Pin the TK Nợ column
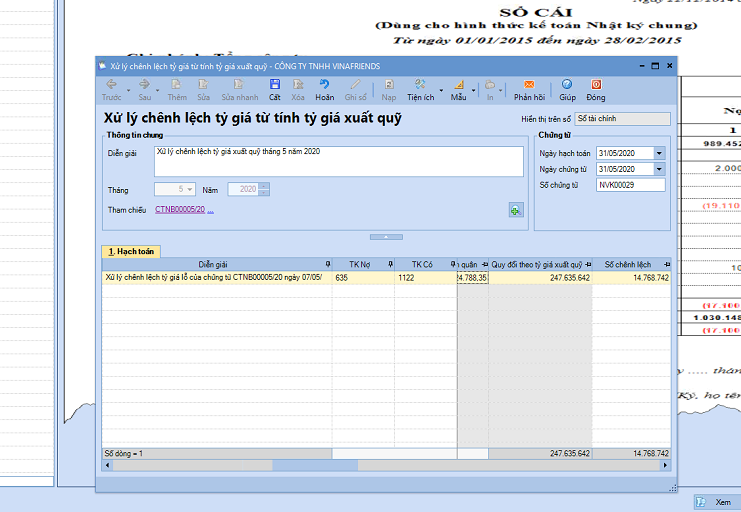 click(390, 264)
